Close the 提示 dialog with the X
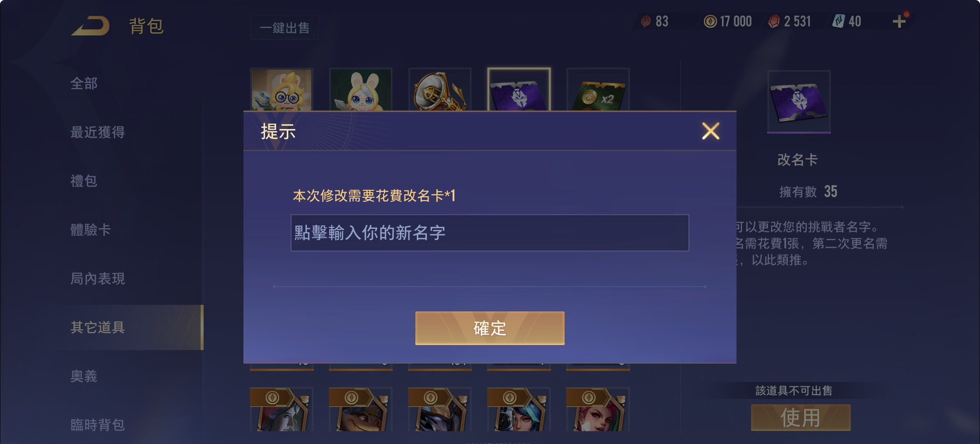Viewport: 980px width, 444px height. point(711,131)
